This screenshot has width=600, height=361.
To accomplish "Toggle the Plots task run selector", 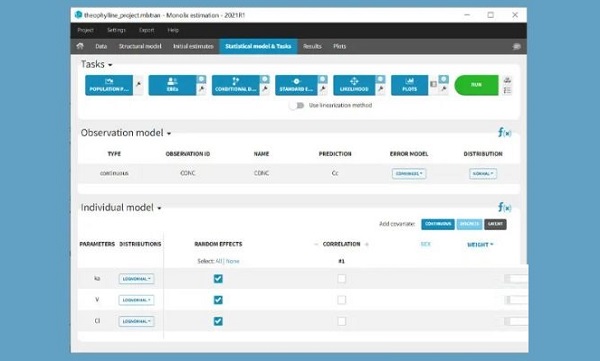I will 443,79.
